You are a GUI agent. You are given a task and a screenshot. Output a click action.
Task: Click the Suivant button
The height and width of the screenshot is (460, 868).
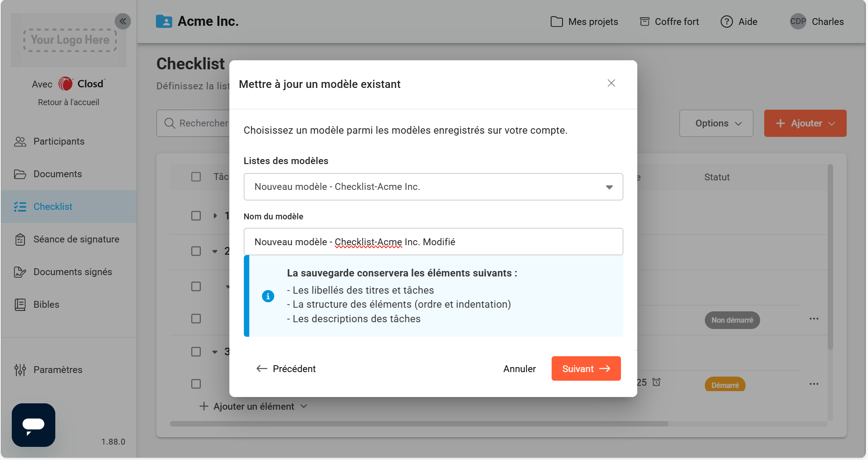click(586, 369)
